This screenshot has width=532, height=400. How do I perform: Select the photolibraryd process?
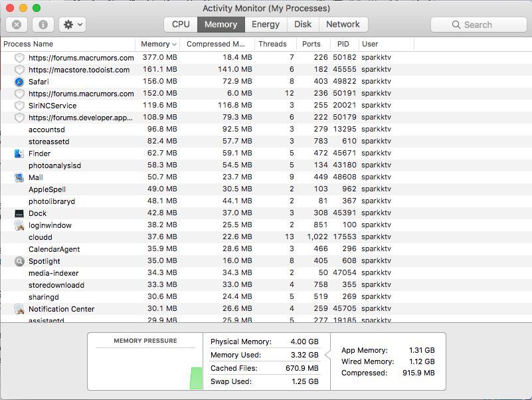pos(266,201)
